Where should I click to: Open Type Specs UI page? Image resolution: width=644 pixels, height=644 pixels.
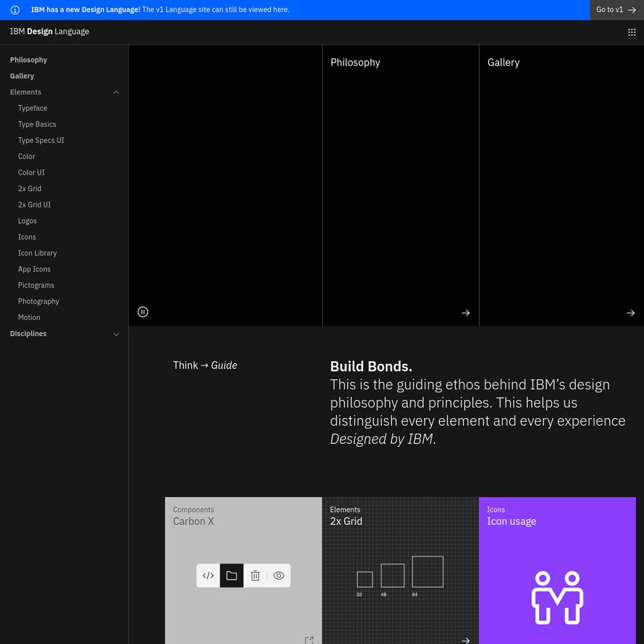pyautogui.click(x=41, y=140)
